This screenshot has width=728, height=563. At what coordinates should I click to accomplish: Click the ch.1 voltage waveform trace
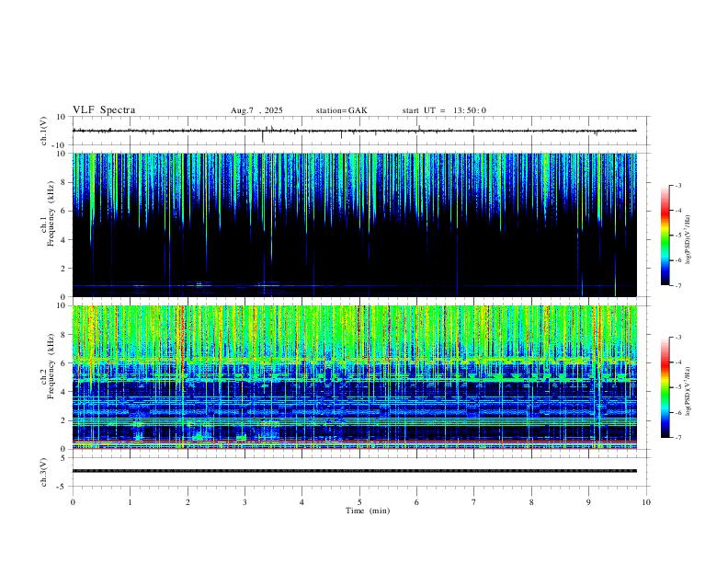pos(355,131)
